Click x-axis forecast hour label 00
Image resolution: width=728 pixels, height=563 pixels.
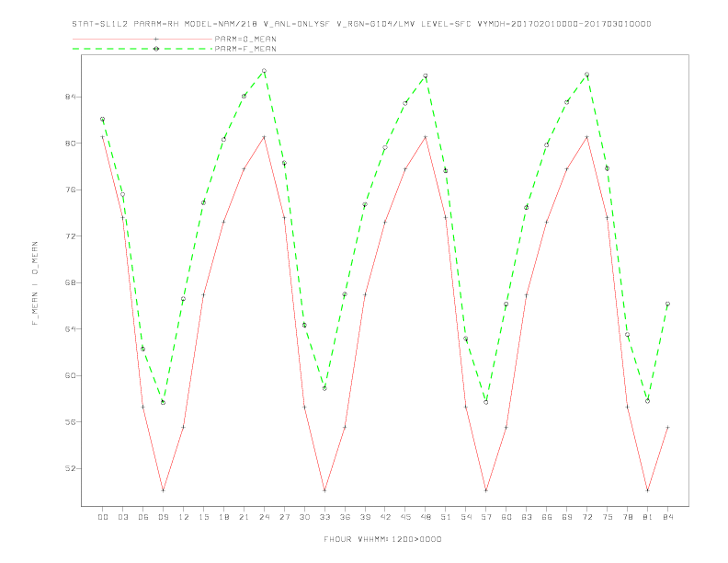[x=103, y=517]
